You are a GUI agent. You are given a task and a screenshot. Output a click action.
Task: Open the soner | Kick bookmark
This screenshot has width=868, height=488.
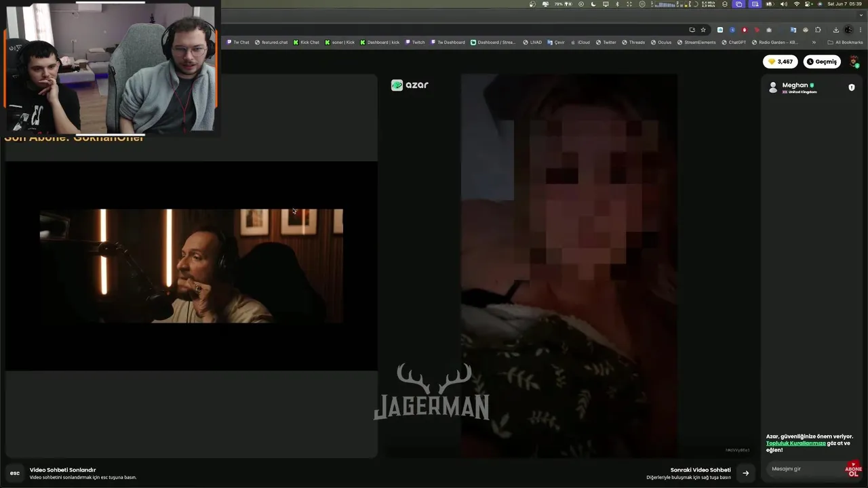(340, 42)
